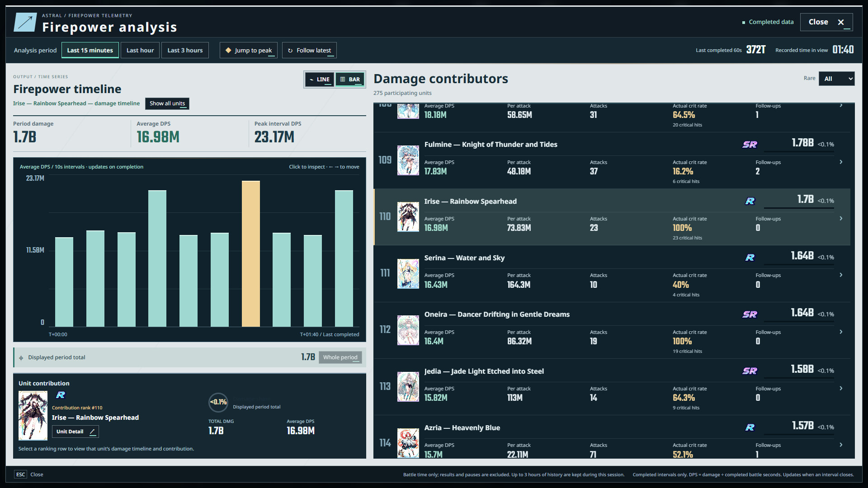
Task: Select Last hour analysis period
Action: [x=140, y=50]
